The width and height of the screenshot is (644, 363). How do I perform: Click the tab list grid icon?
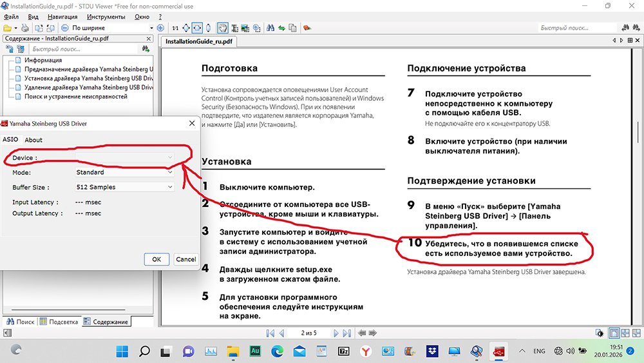[630, 40]
